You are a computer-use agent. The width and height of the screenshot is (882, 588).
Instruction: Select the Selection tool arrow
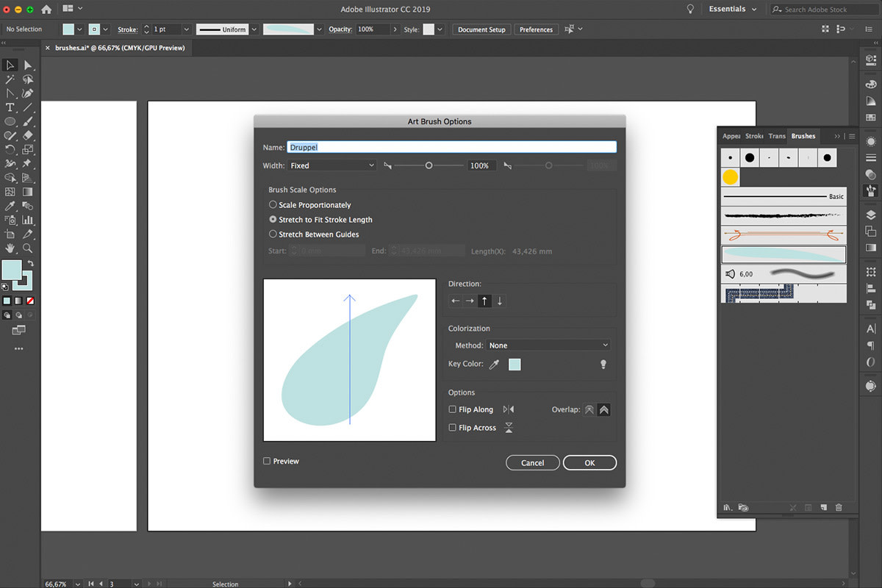tap(10, 65)
